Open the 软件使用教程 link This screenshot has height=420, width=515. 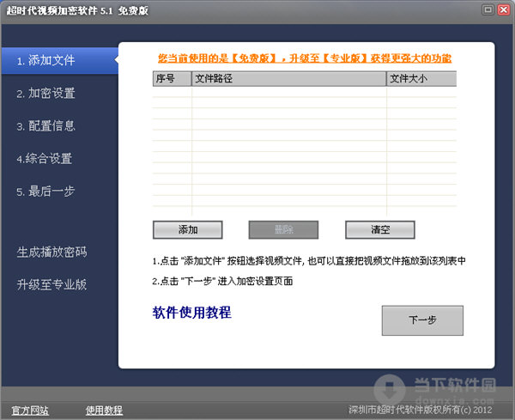click(191, 313)
